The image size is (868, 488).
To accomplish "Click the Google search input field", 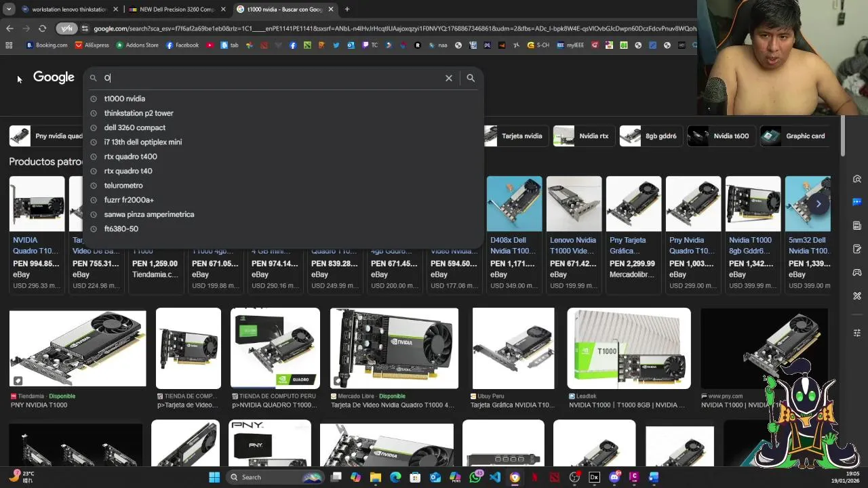I will click(x=271, y=78).
